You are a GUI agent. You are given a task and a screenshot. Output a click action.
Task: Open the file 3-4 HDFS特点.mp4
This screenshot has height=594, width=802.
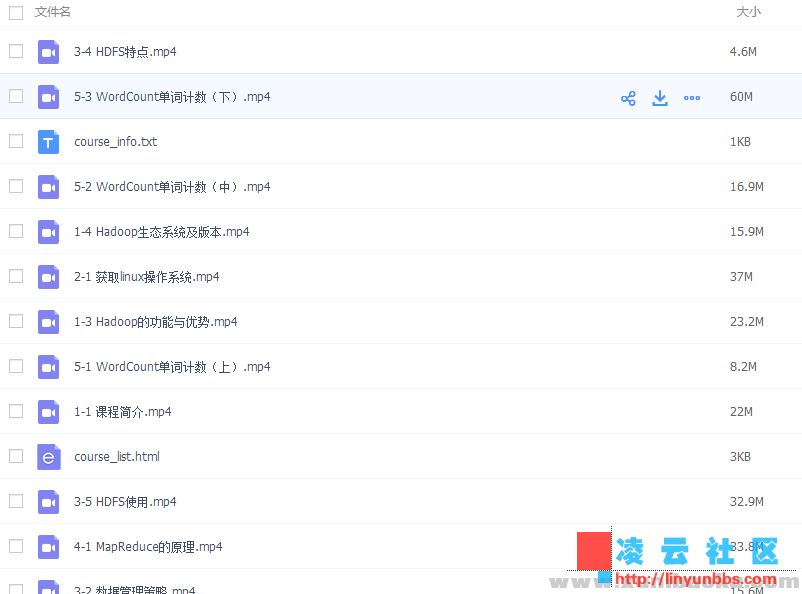click(125, 52)
